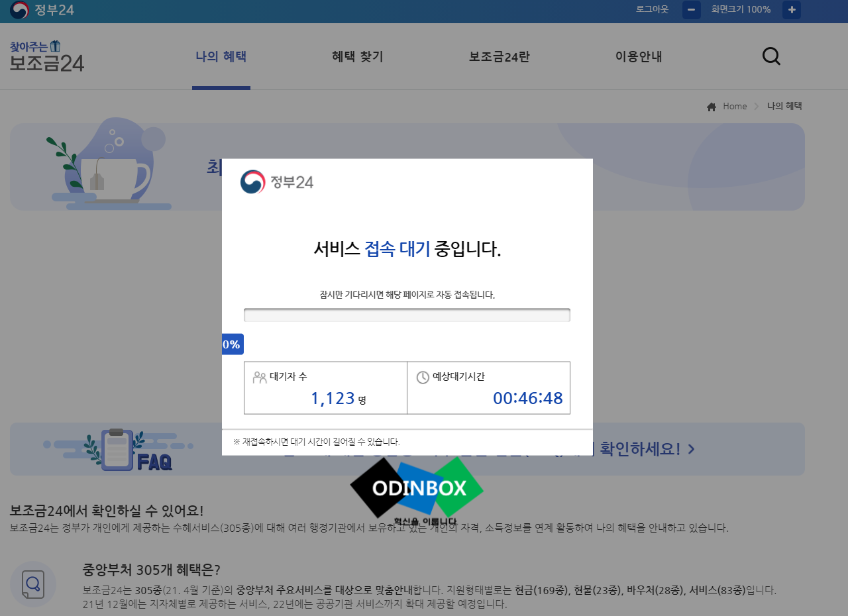Click the 1,123 waiting count

pyautogui.click(x=333, y=398)
